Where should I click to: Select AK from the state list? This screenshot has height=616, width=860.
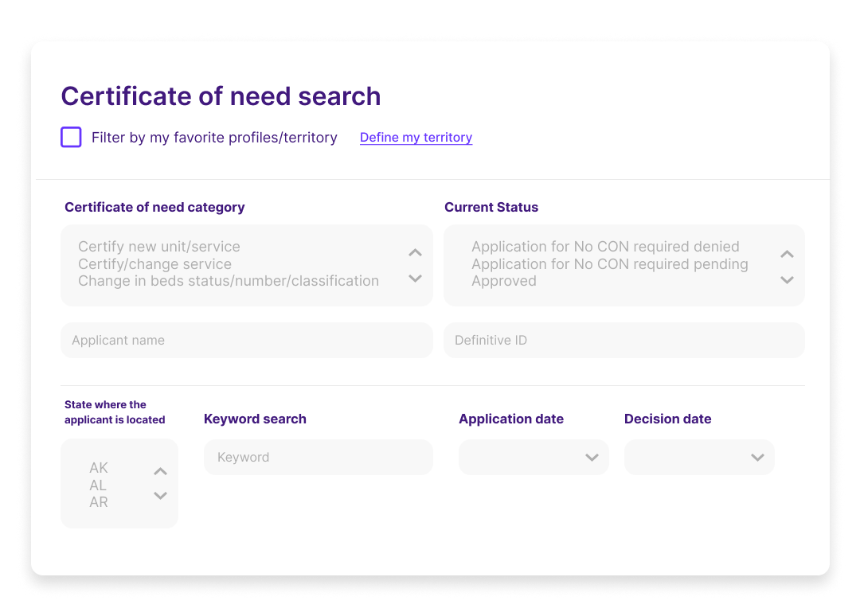[x=99, y=468]
